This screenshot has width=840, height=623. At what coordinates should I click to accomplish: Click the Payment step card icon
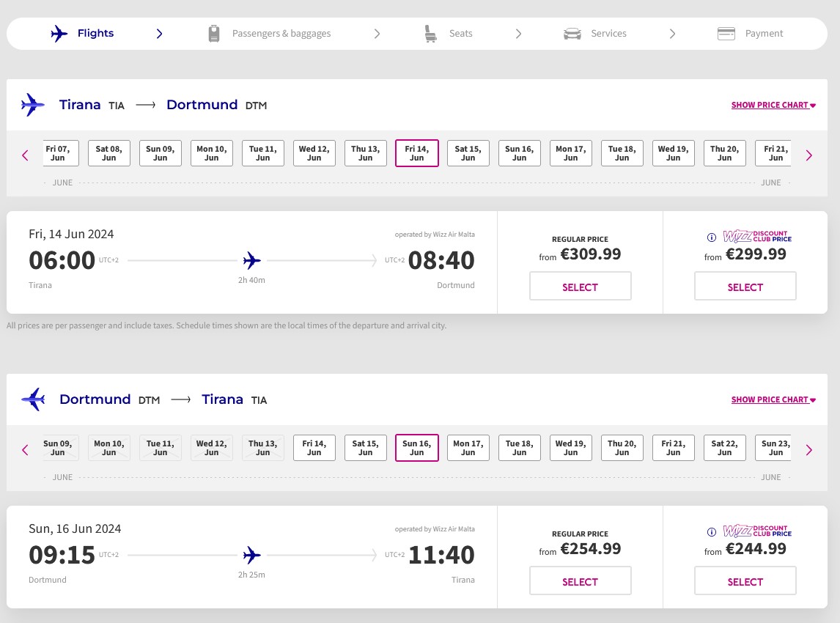coord(726,34)
